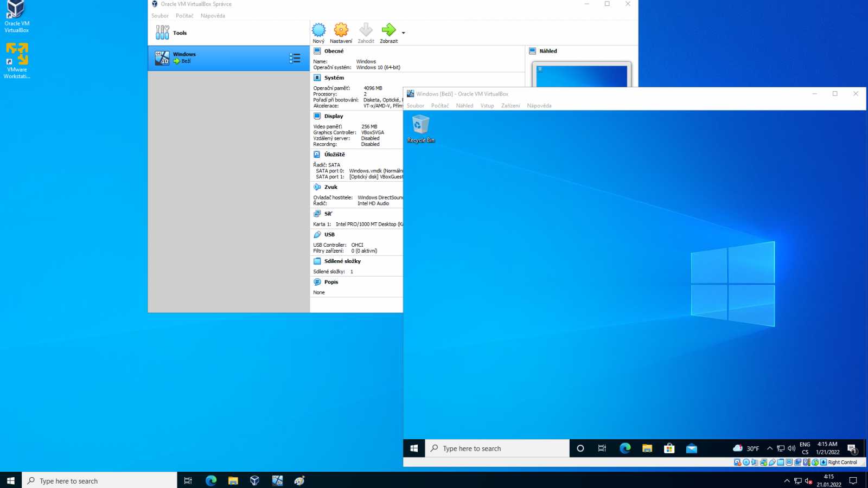Open Počítač menu in VirtualBox Správce window
This screenshot has width=868, height=488.
[184, 16]
